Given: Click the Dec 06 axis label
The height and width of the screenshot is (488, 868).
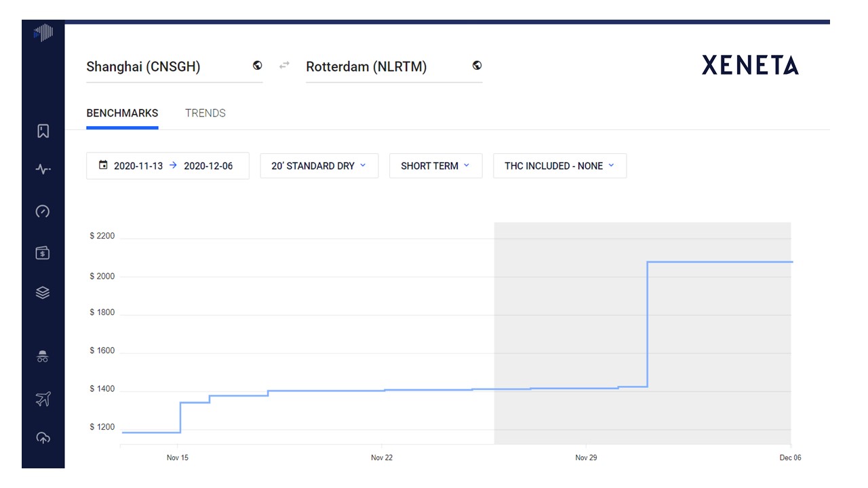Looking at the screenshot, I should point(790,458).
